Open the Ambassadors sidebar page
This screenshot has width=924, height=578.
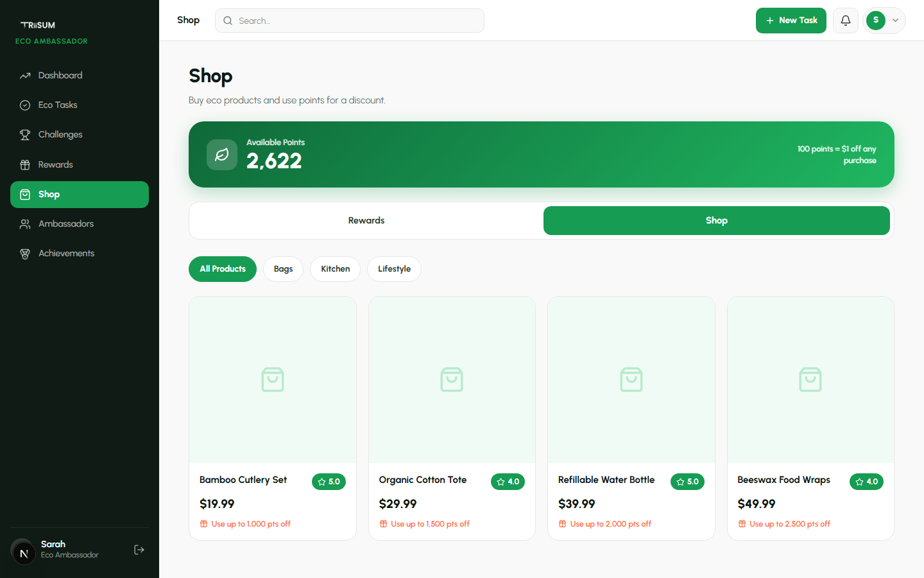point(80,224)
